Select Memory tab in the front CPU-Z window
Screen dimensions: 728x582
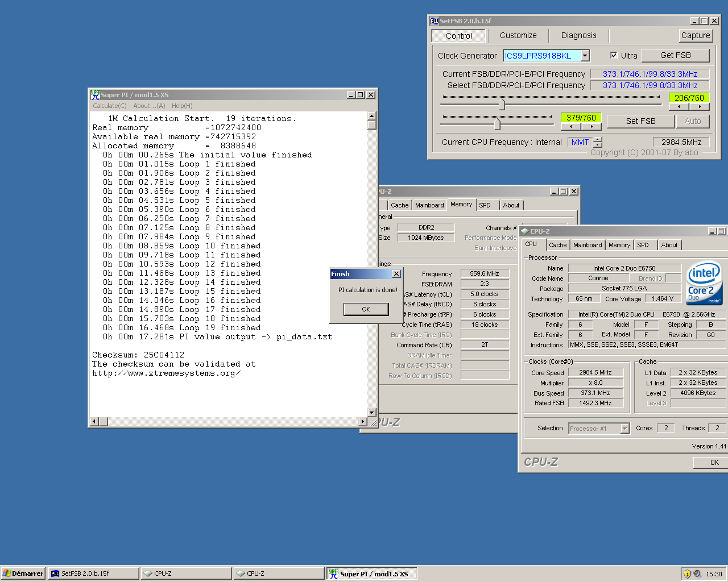pos(619,245)
